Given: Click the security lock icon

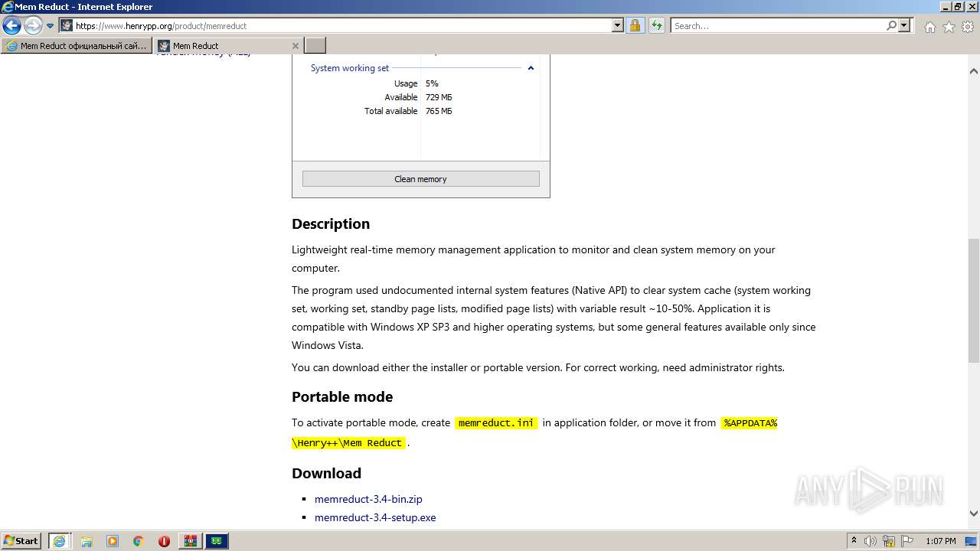Looking at the screenshot, I should coord(635,26).
